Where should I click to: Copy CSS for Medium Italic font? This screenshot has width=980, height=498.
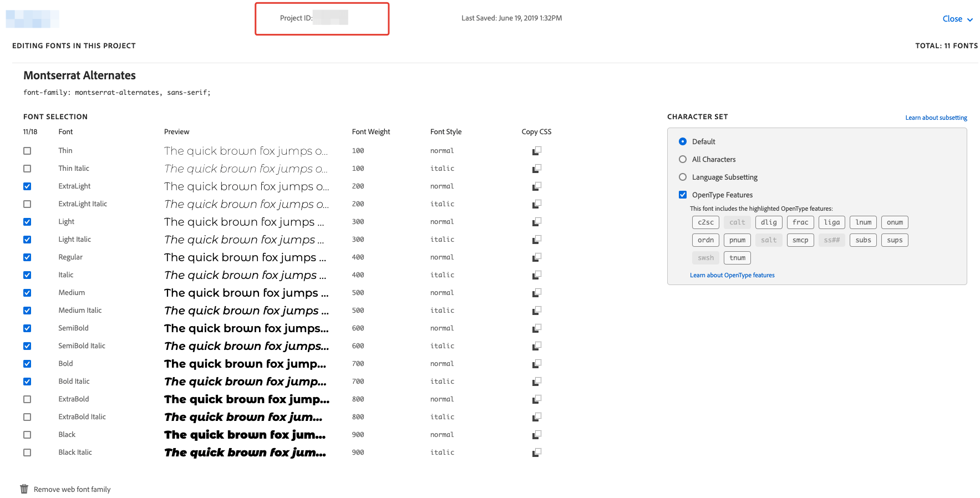point(536,311)
